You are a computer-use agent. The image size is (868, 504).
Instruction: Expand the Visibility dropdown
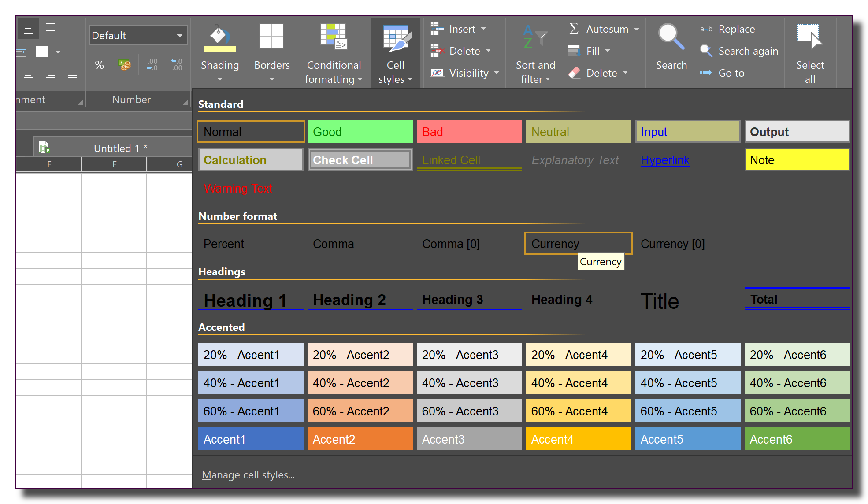(x=497, y=73)
